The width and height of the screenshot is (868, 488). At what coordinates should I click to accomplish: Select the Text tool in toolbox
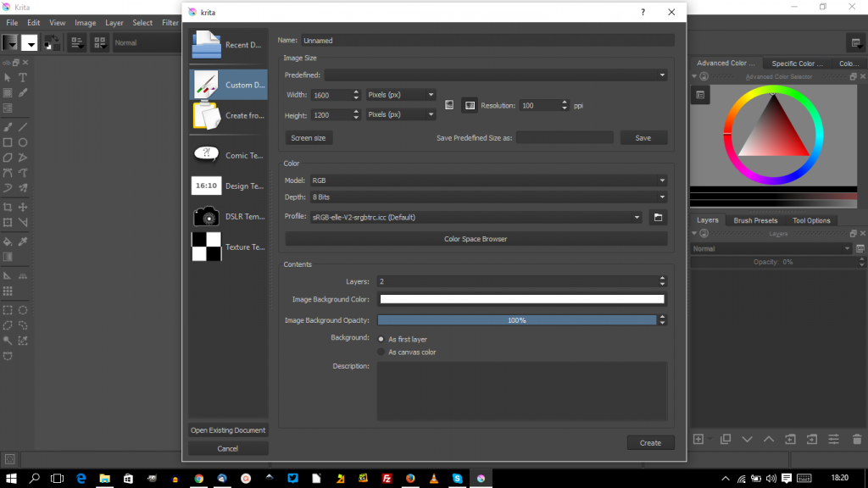tap(23, 78)
